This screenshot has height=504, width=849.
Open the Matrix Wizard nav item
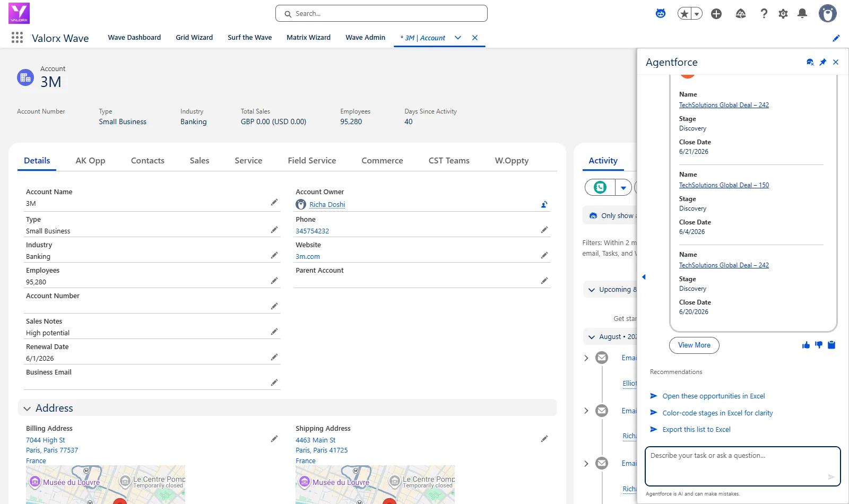pyautogui.click(x=308, y=38)
